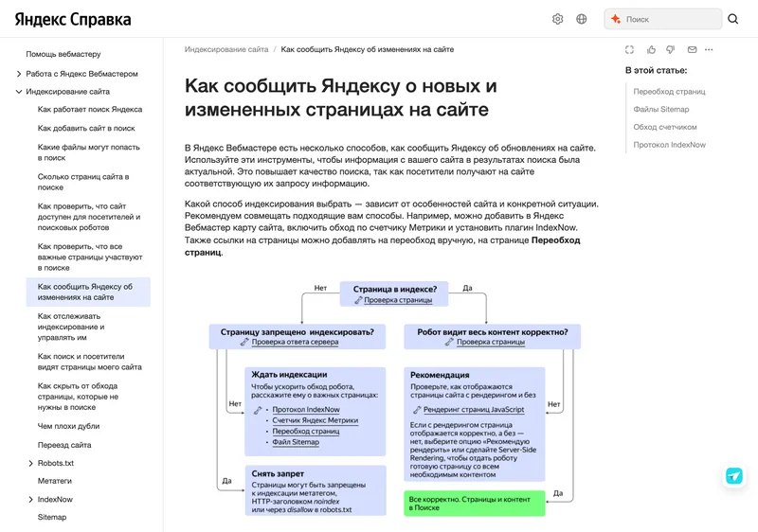Click tool icon beside Проверка ответа сервера
The height and width of the screenshot is (532, 758).
point(244,342)
